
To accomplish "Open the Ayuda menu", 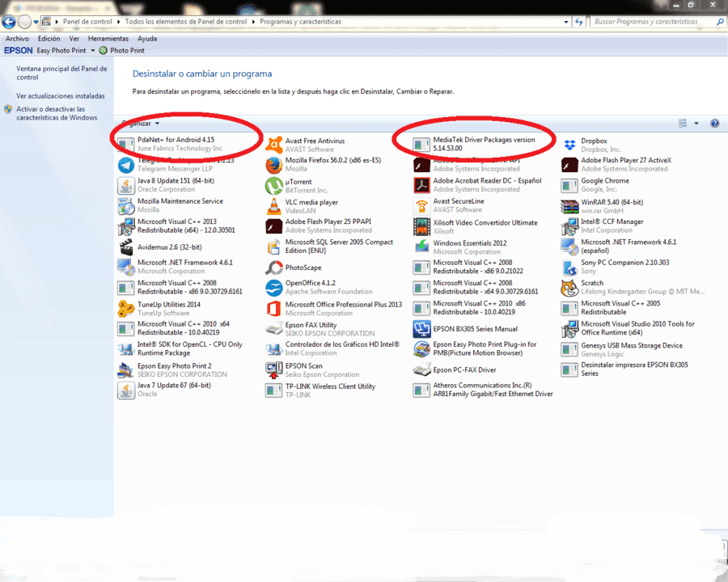I will pyautogui.click(x=147, y=39).
